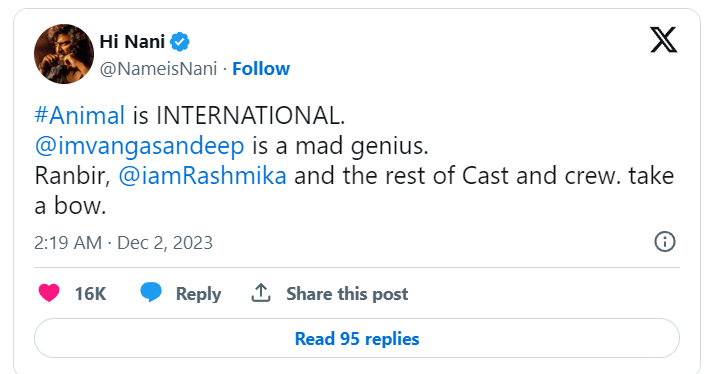Open the #Animal hashtag
This screenshot has height=374, width=711.
(x=80, y=115)
